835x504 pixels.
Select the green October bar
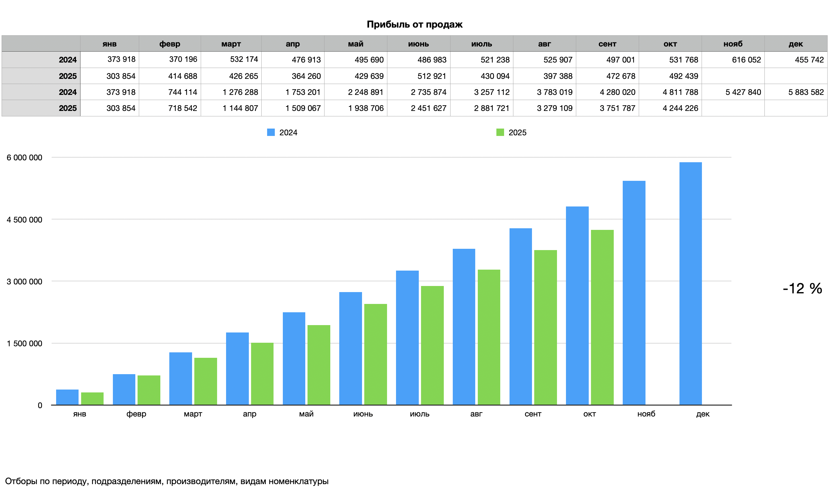coord(602,317)
